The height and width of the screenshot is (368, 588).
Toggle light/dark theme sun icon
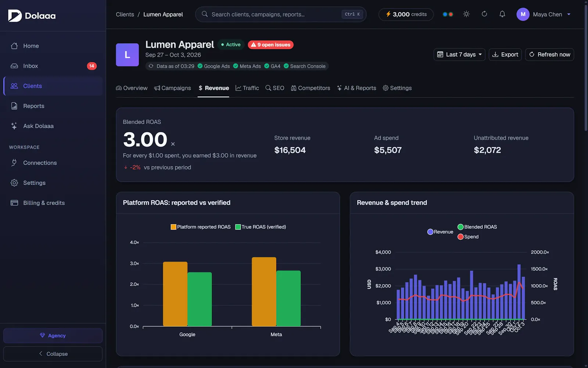(466, 14)
